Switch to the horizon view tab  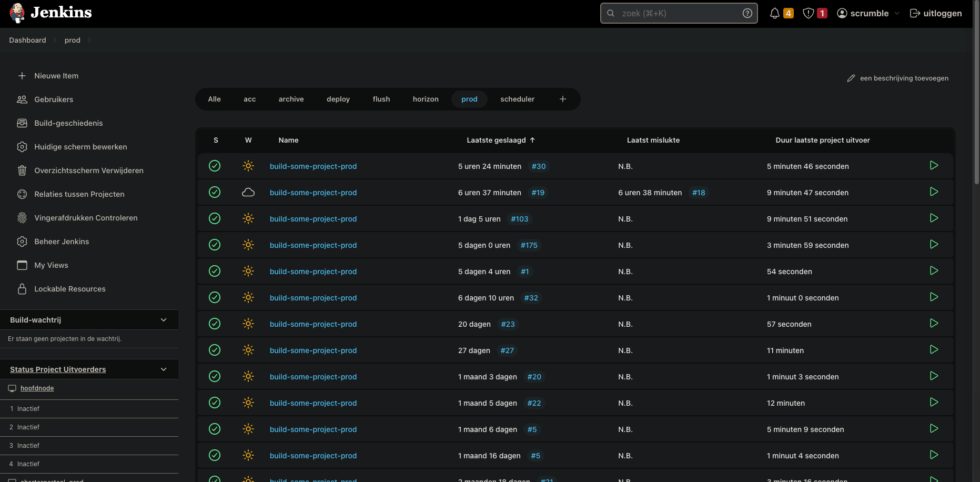(426, 99)
